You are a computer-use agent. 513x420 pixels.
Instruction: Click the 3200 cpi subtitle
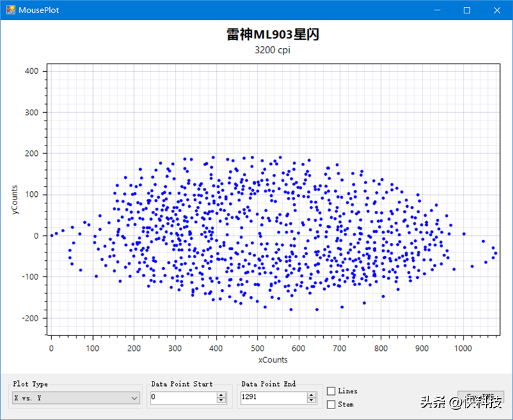click(273, 50)
